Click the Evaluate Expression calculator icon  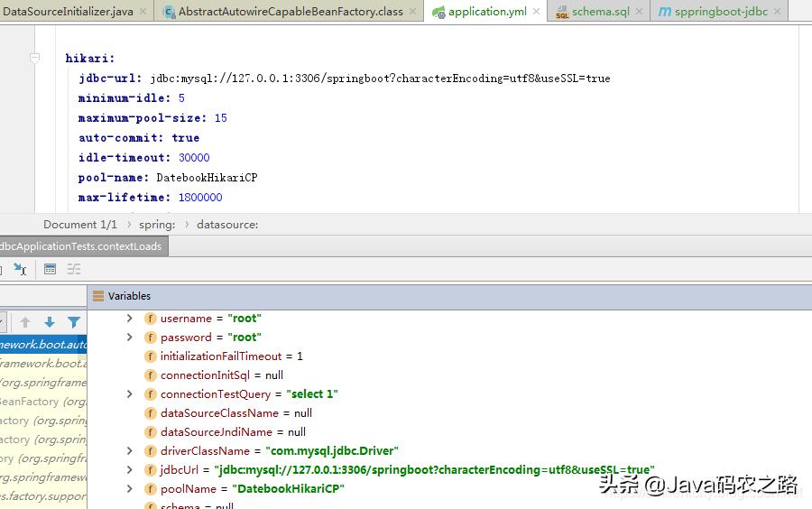tap(50, 269)
